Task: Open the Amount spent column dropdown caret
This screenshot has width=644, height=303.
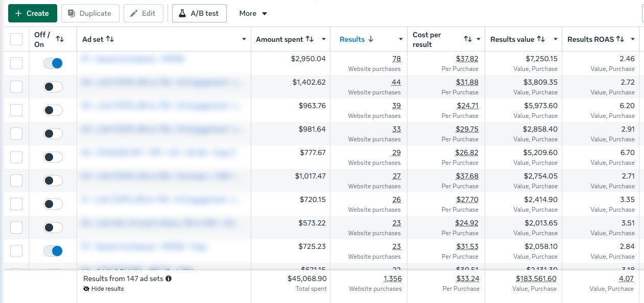Action: [x=323, y=39]
